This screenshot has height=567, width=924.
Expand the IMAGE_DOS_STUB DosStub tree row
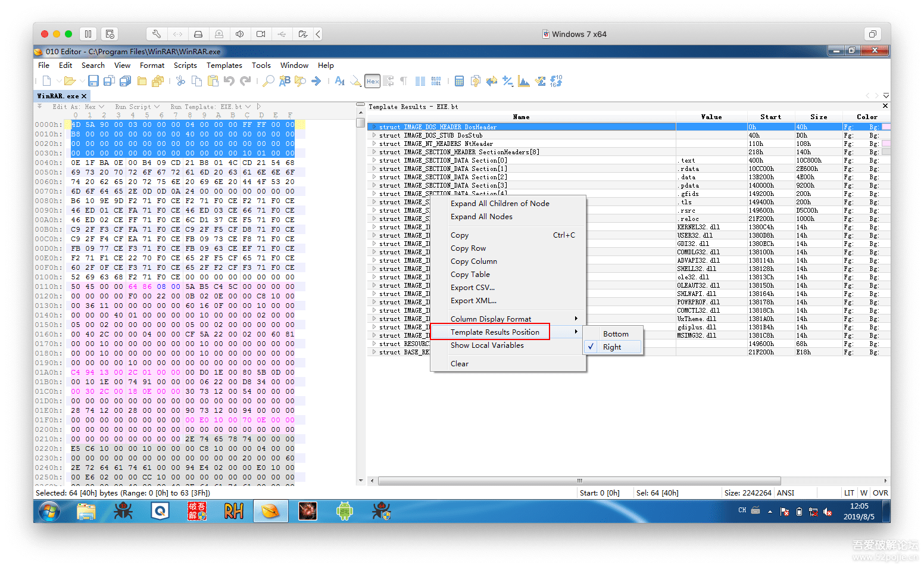click(374, 135)
